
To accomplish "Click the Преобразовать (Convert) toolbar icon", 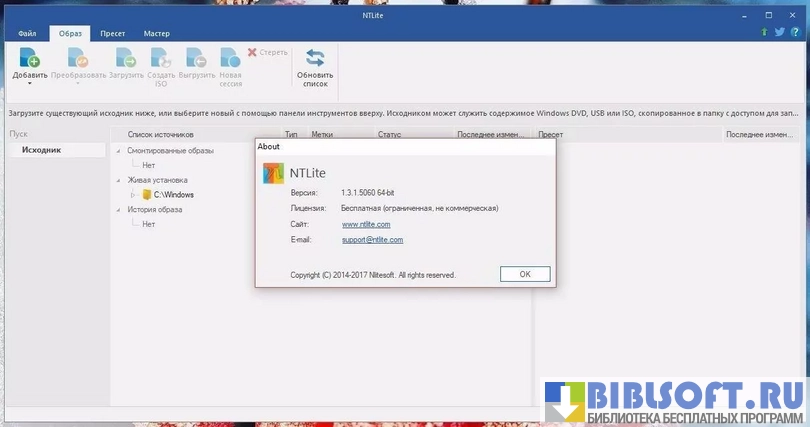I will click(x=77, y=58).
